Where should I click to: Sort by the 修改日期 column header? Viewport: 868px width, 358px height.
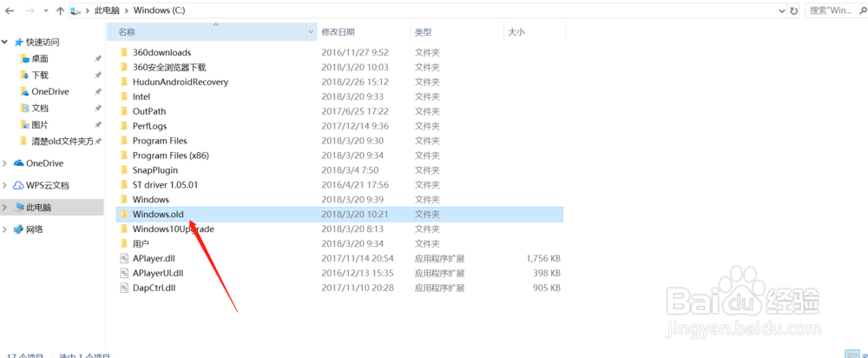pyautogui.click(x=364, y=32)
